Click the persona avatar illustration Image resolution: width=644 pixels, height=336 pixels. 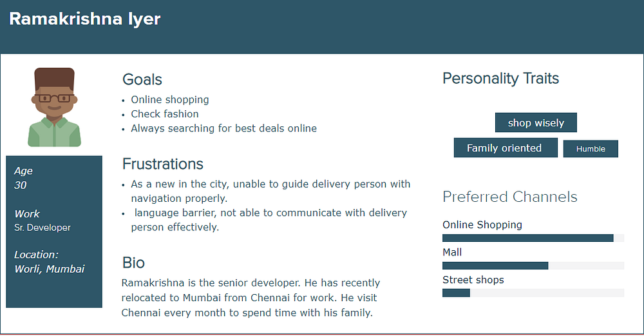tap(54, 107)
